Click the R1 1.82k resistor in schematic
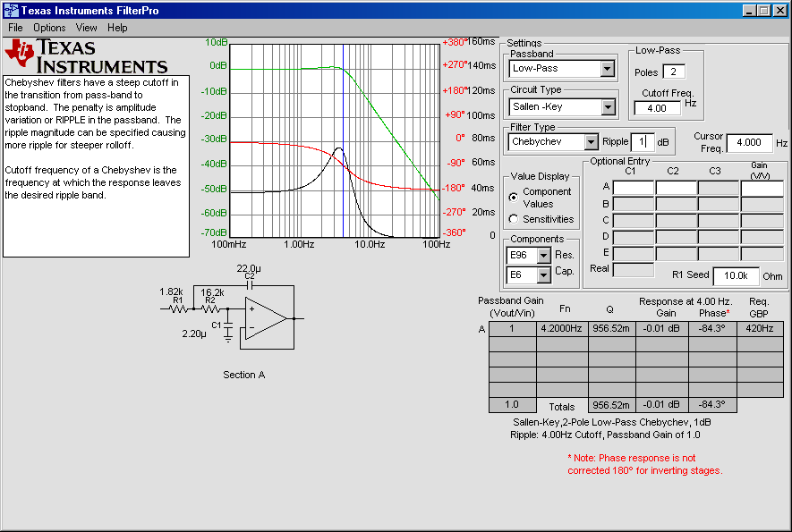 click(x=178, y=308)
